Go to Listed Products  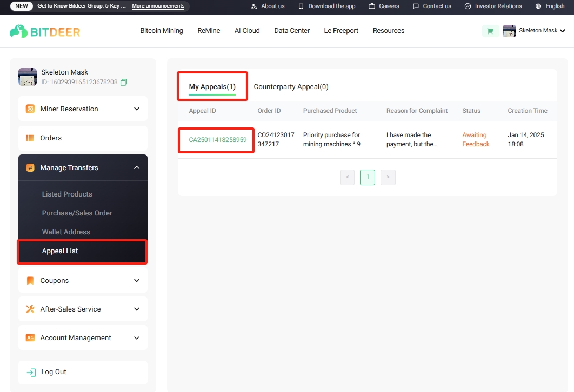coord(67,194)
